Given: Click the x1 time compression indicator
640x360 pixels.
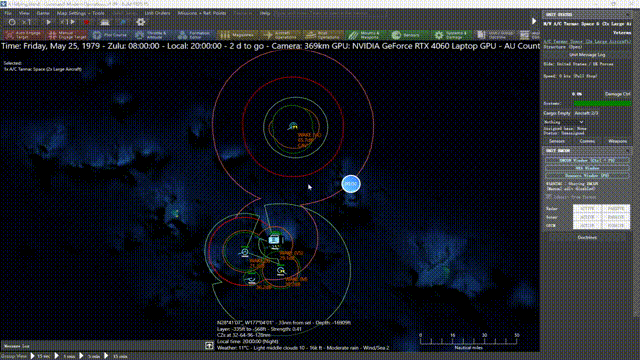Looking at the screenshot, I should (x=27, y=22).
